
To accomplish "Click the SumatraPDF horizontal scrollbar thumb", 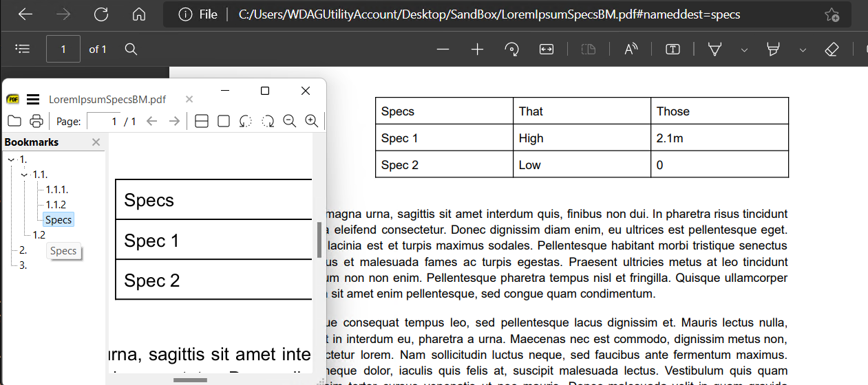I will 190,379.
